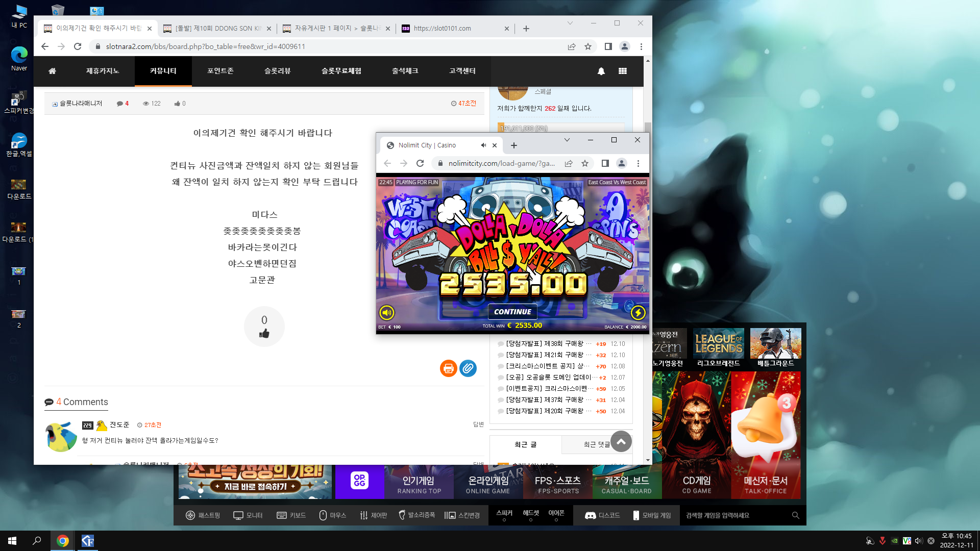The image size is (980, 551).
Task: Open notice 제38회 구매왕 당첨자발표
Action: 549,344
